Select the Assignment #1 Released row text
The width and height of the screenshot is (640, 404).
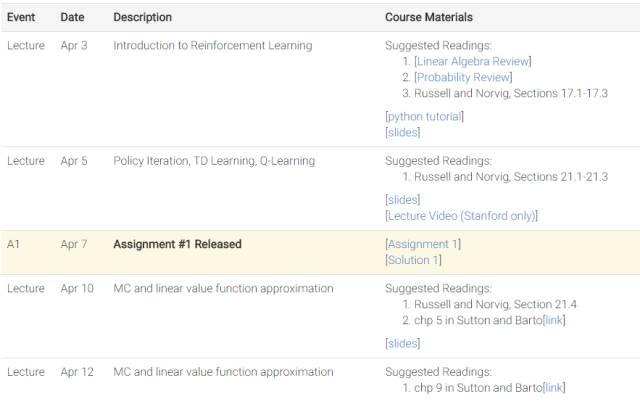point(177,244)
